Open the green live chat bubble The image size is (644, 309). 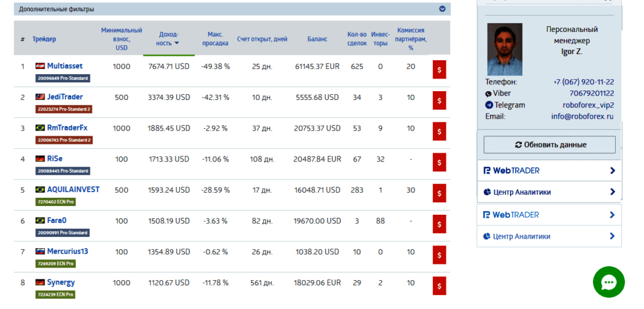(x=608, y=283)
